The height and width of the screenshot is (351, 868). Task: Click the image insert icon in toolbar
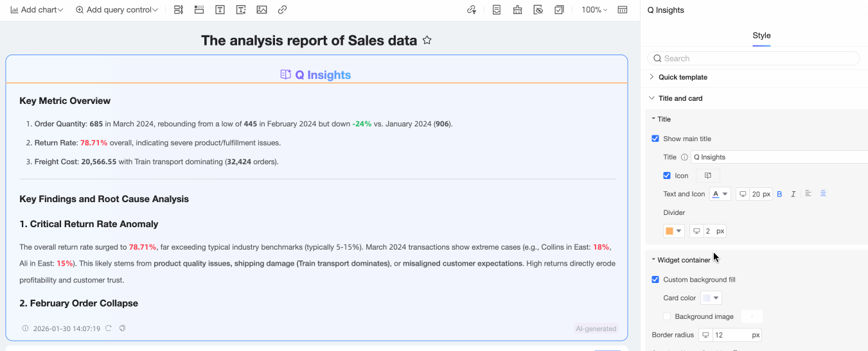(261, 10)
